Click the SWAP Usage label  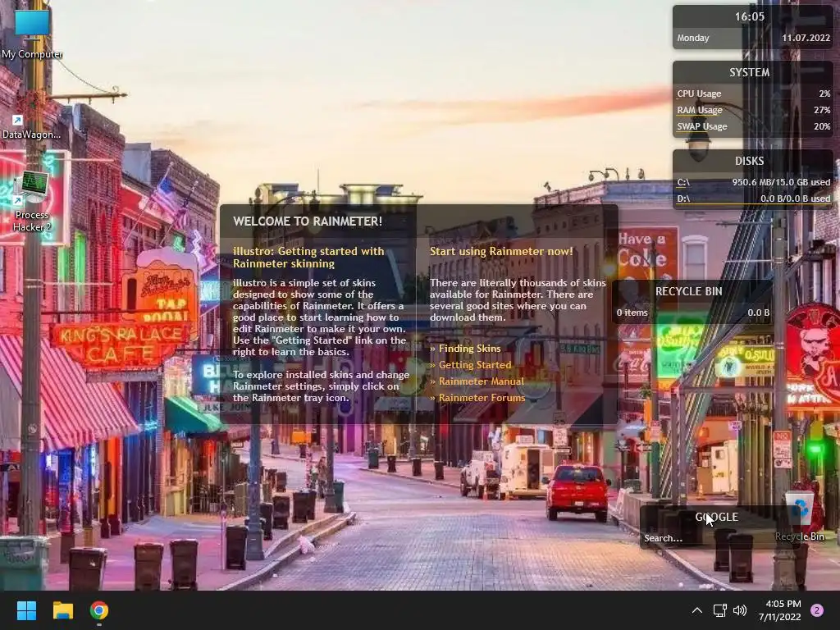click(702, 126)
